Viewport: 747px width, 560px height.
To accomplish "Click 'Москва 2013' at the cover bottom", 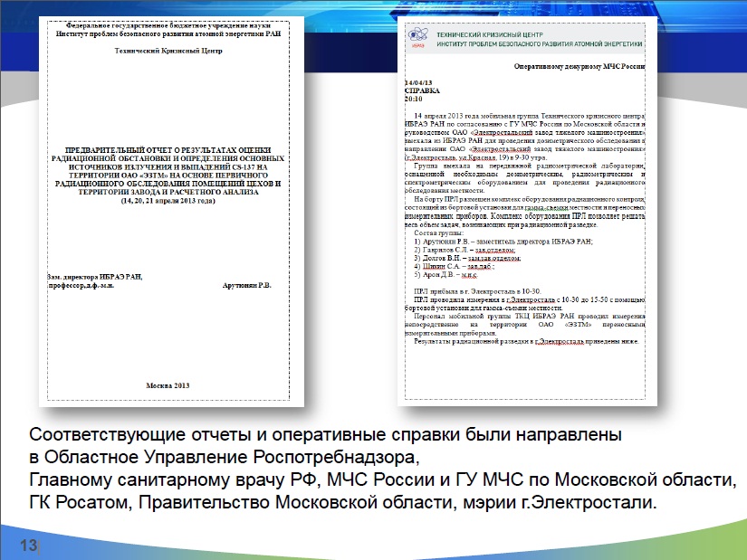I will pos(168,385).
